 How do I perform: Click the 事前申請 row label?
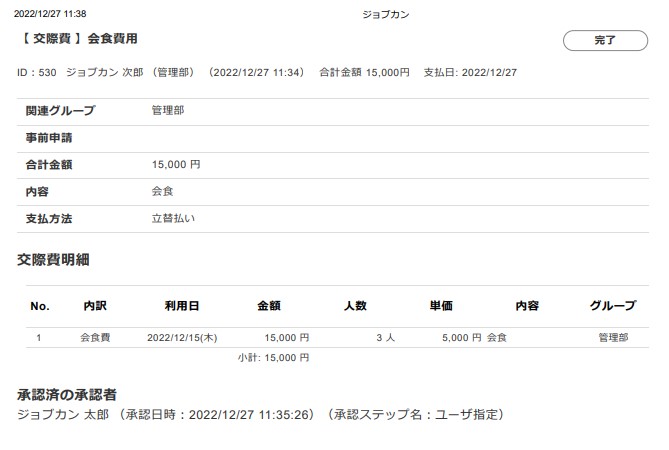49,137
